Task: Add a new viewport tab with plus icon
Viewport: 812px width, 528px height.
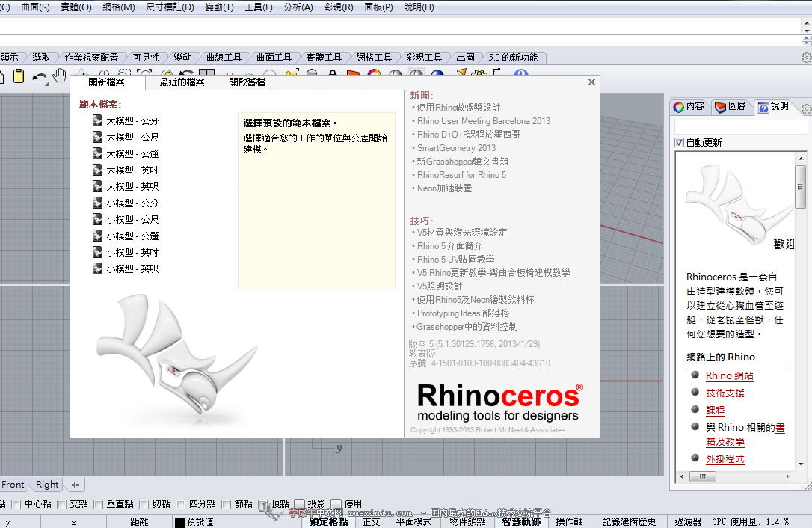Action: [x=75, y=485]
